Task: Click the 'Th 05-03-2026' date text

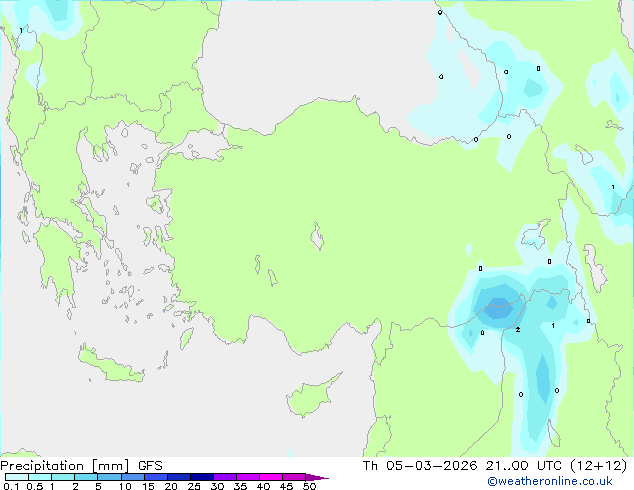Action: click(421, 466)
